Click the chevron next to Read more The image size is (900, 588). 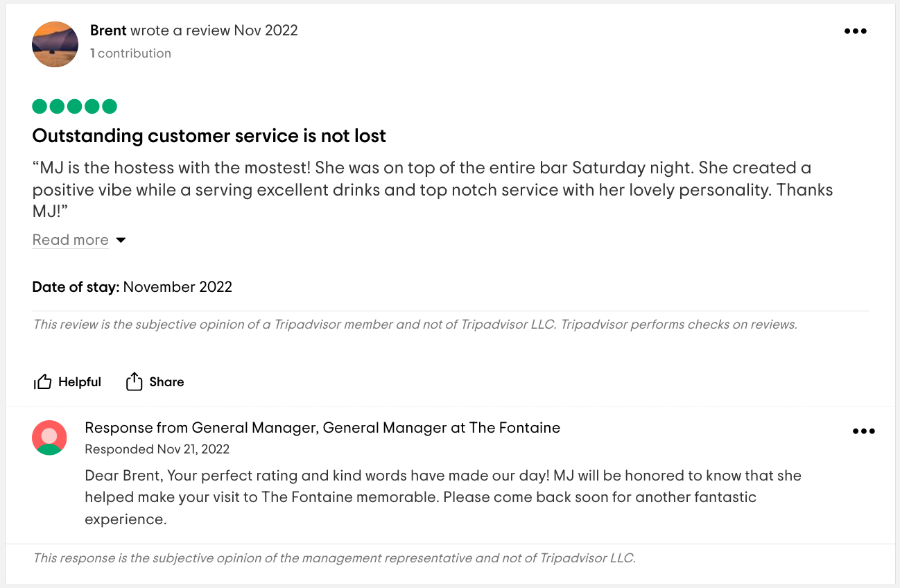[x=121, y=239]
